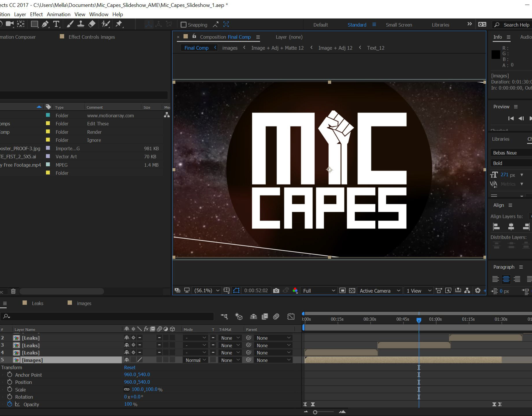
Task: Select the Puppet Pin tool
Action: [x=119, y=24]
